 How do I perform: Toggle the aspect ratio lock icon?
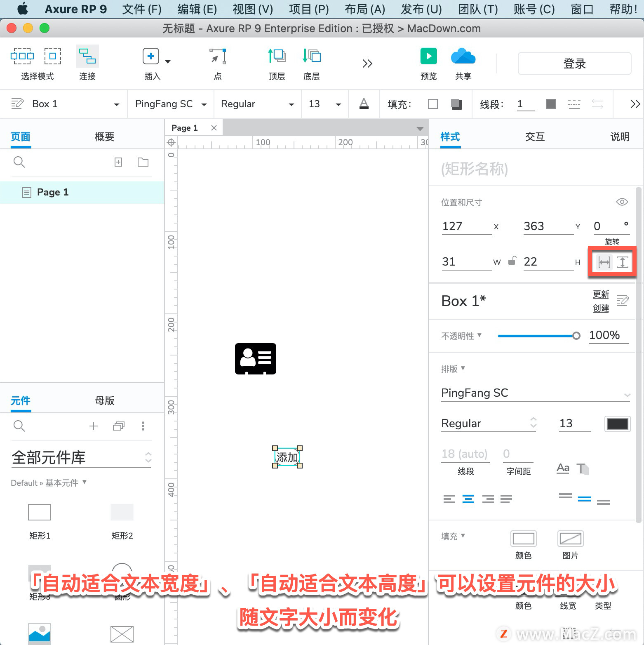[x=512, y=261]
